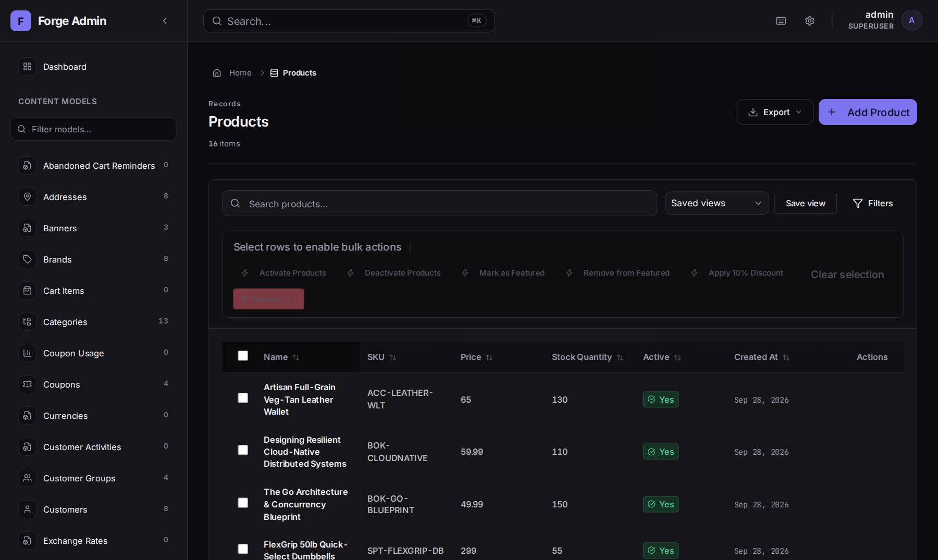The height and width of the screenshot is (560, 938).
Task: Open the Export dropdown menu
Action: (x=775, y=112)
